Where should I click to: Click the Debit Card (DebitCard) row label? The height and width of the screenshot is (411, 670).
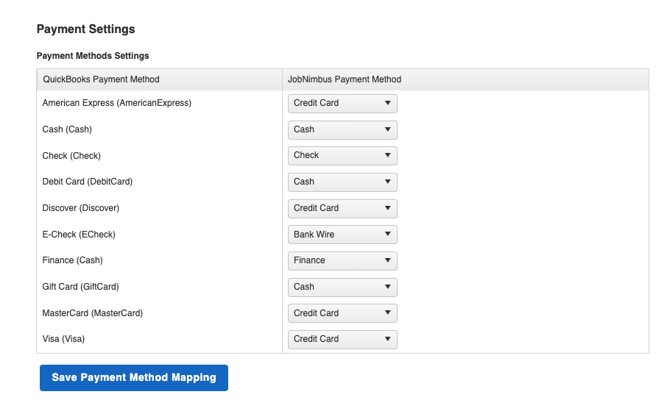point(87,182)
